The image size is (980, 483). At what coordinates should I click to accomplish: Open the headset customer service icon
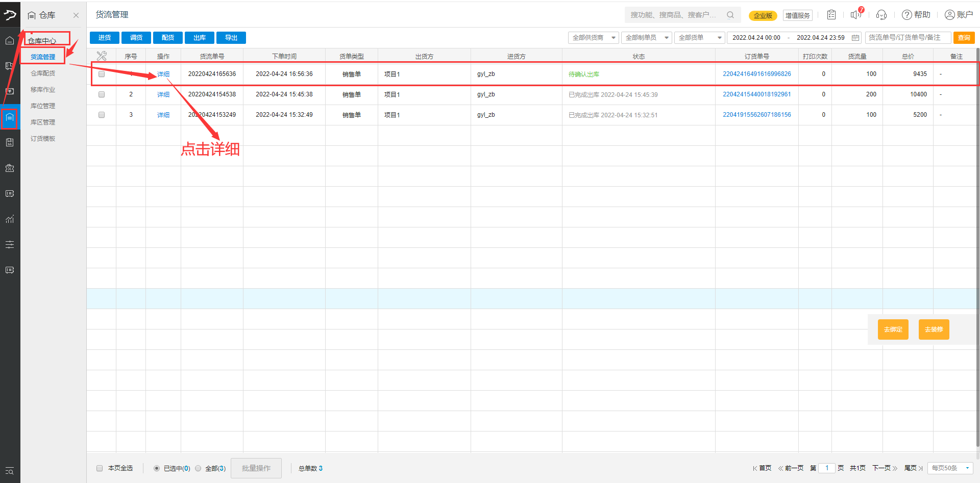pyautogui.click(x=881, y=15)
